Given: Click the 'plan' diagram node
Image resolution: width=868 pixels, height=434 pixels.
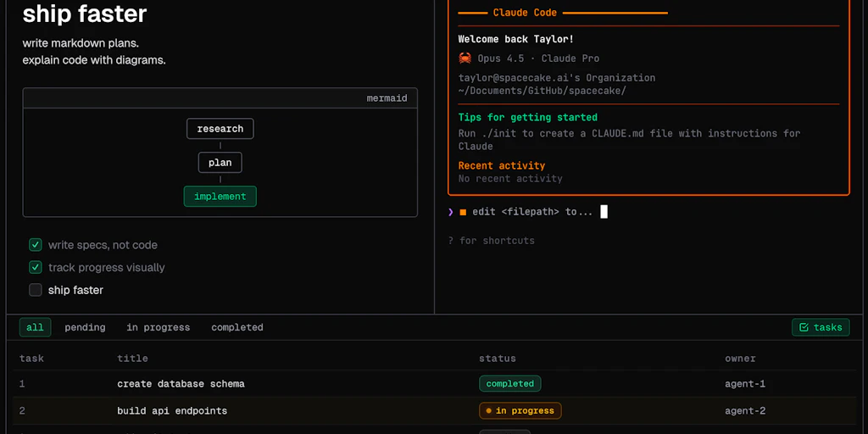Looking at the screenshot, I should click(x=220, y=163).
